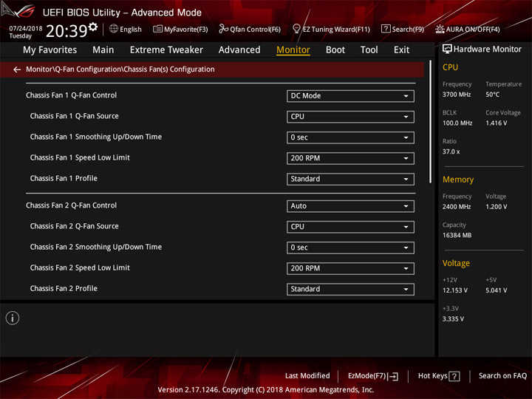
Task: Click the settings list scrollbar
Action: point(431,121)
